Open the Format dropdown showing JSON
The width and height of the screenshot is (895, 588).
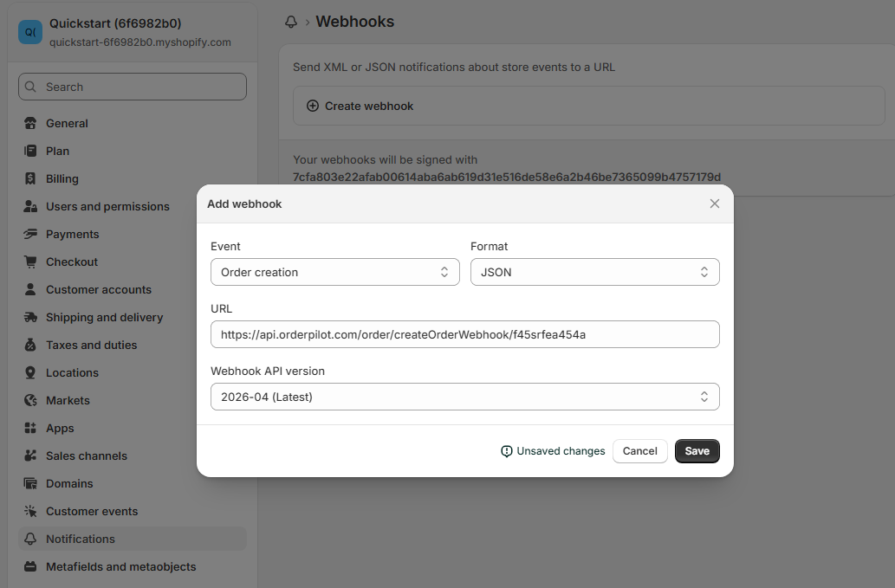point(595,271)
